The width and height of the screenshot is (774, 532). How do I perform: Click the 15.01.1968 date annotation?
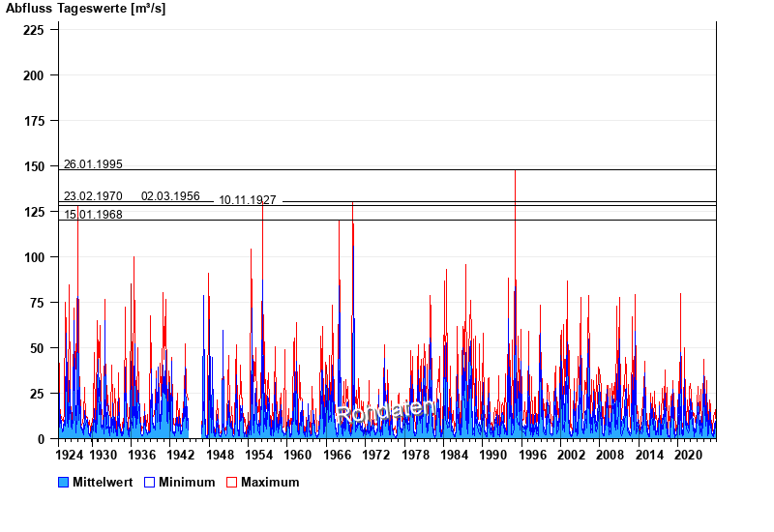tap(93, 215)
